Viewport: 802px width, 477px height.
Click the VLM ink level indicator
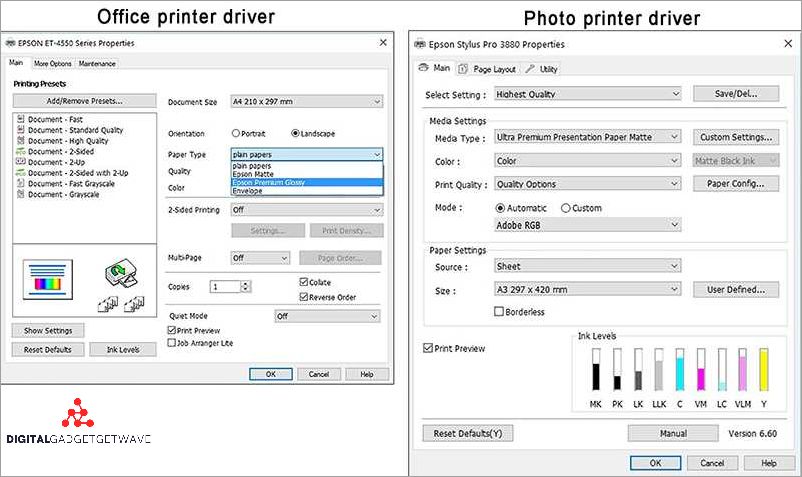click(x=742, y=370)
